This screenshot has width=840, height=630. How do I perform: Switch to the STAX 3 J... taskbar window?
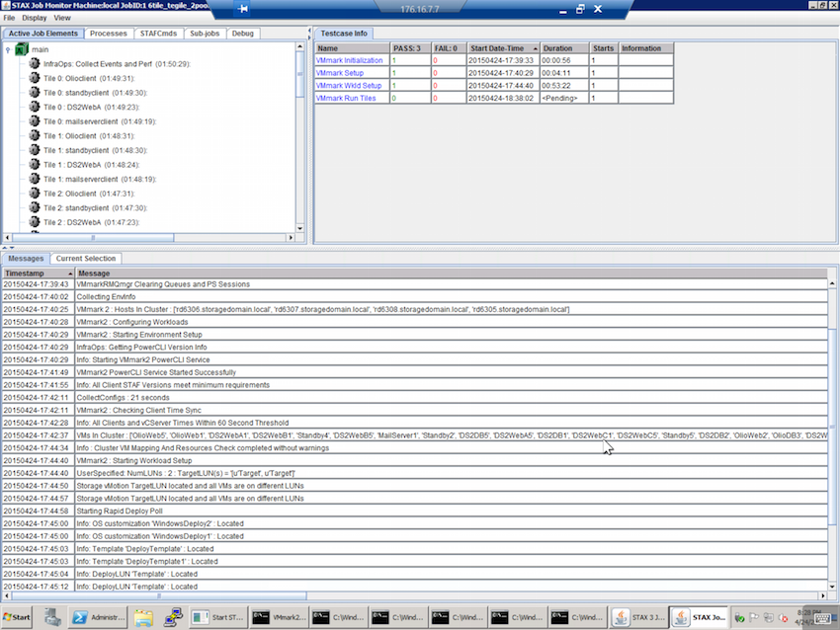(640, 617)
